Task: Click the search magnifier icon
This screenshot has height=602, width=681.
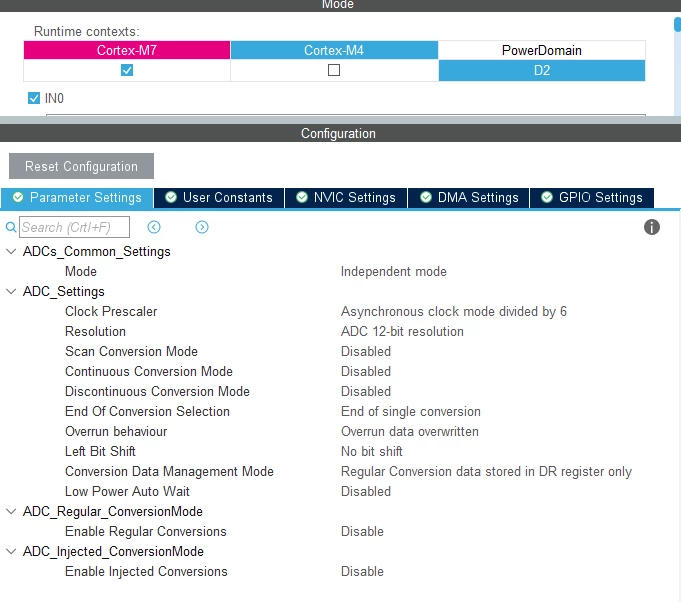Action: click(x=11, y=227)
